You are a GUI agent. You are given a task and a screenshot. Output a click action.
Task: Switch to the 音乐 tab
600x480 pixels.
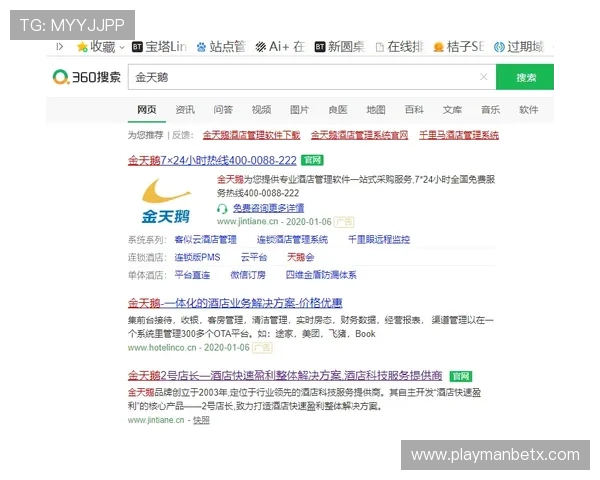[490, 110]
